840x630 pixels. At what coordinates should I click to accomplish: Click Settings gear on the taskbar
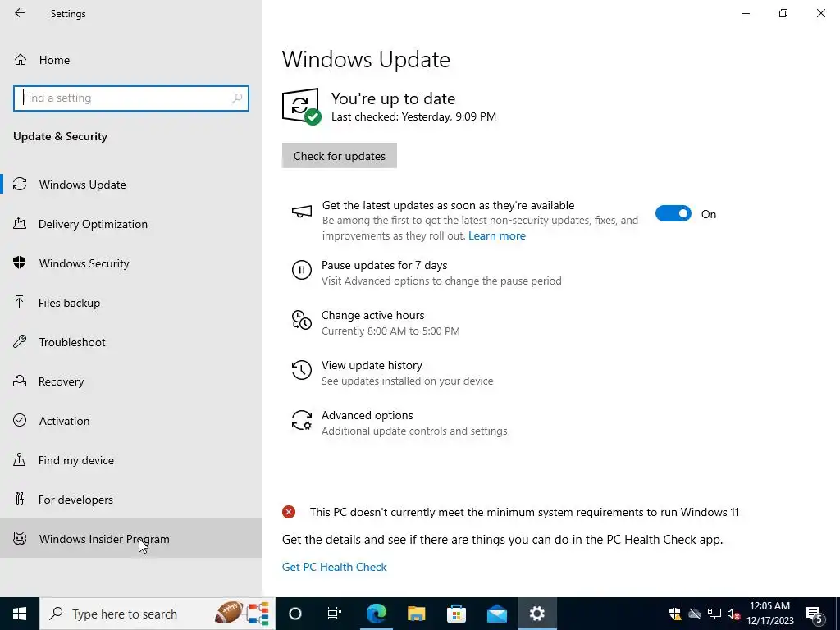click(536, 614)
